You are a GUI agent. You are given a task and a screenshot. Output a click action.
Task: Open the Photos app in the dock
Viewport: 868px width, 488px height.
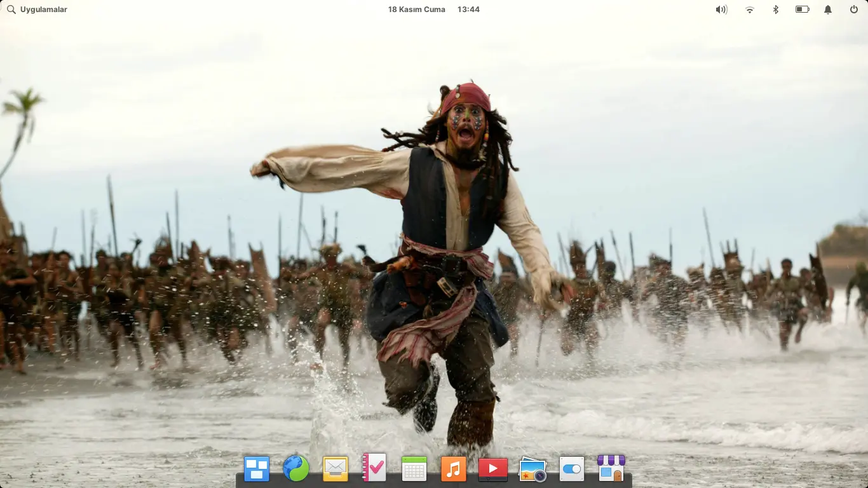point(532,469)
